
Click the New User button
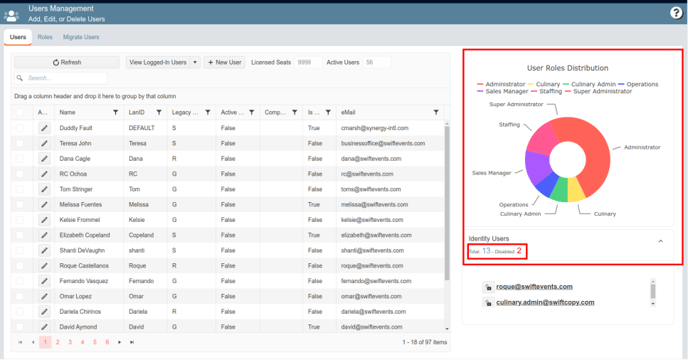click(224, 62)
